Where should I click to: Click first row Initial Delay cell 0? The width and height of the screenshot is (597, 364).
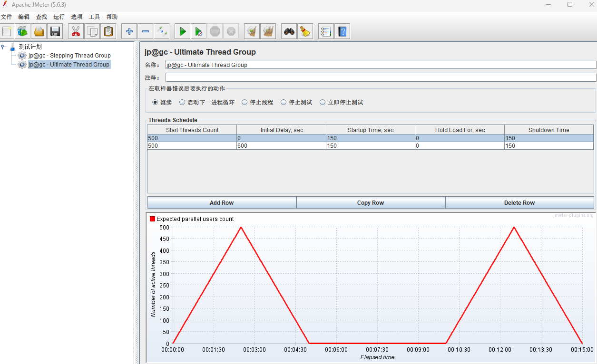tap(281, 138)
